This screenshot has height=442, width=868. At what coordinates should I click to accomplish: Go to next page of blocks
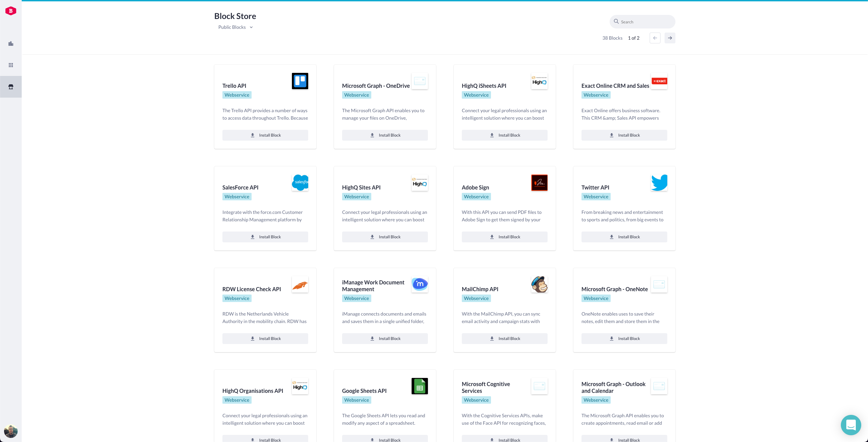point(670,38)
